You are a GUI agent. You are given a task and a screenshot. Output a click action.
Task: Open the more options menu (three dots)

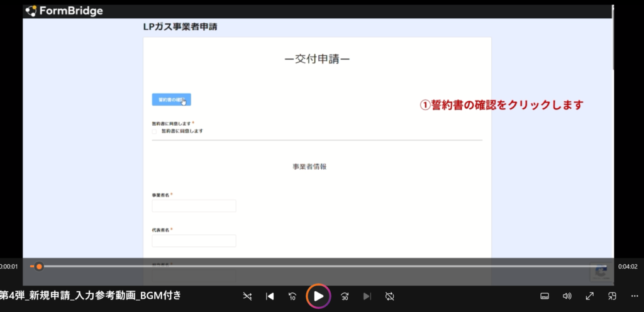click(634, 296)
